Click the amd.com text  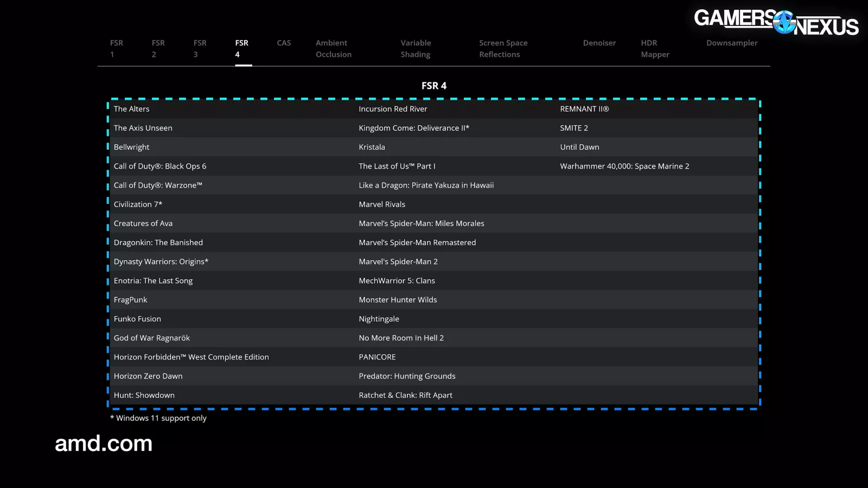[104, 444]
